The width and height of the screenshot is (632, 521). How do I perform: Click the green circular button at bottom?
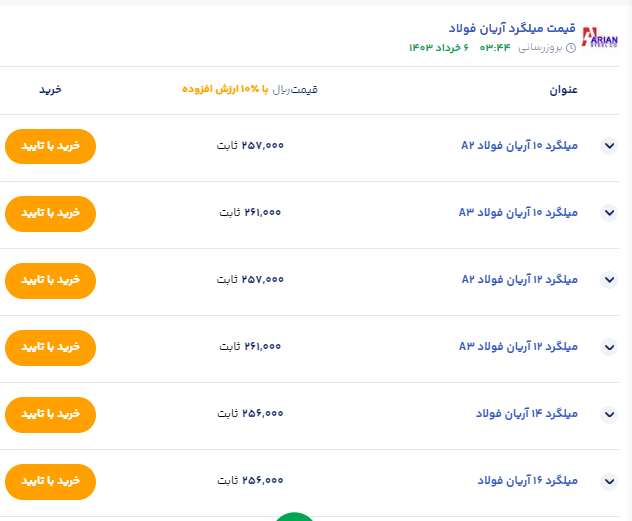tap(294, 516)
